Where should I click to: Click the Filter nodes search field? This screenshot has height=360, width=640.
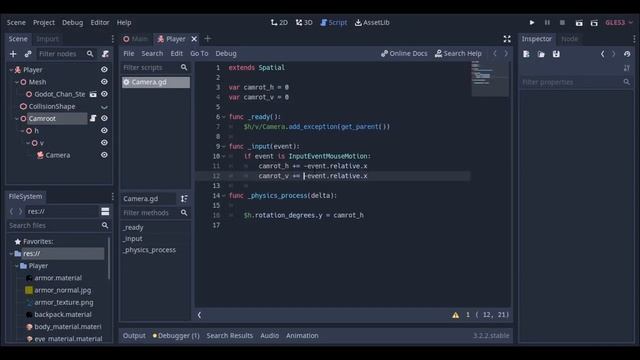point(65,54)
